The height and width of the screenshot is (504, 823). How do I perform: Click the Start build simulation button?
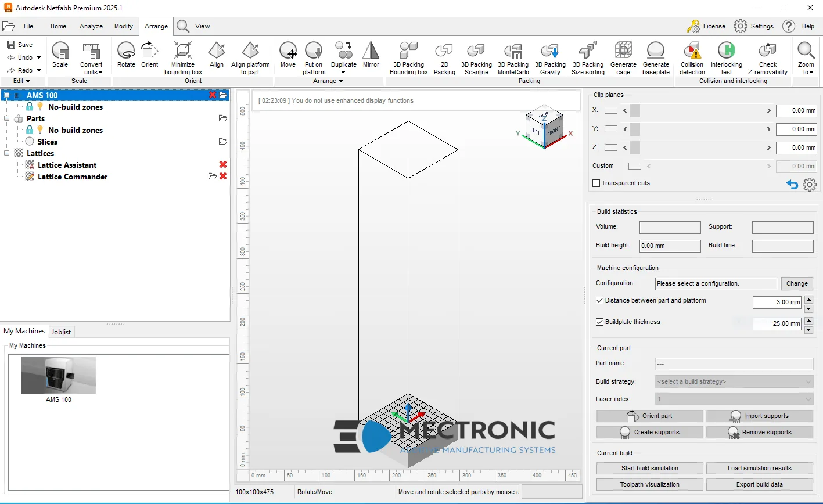click(649, 468)
